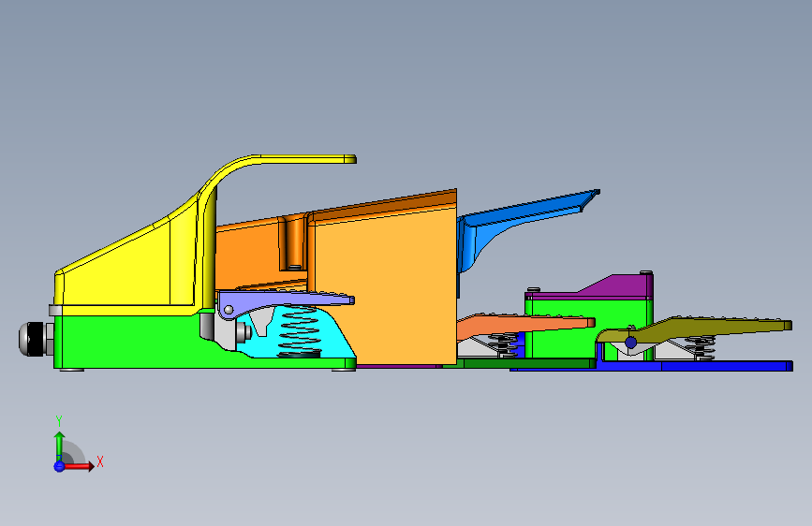Pick the lavender pedal lever inside the left switch

[285, 301]
